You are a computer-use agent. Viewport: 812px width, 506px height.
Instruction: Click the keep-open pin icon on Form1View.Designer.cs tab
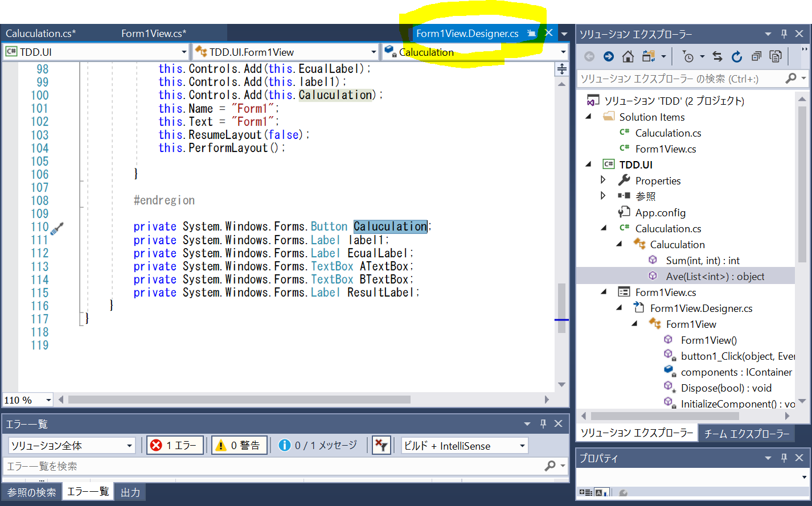531,33
